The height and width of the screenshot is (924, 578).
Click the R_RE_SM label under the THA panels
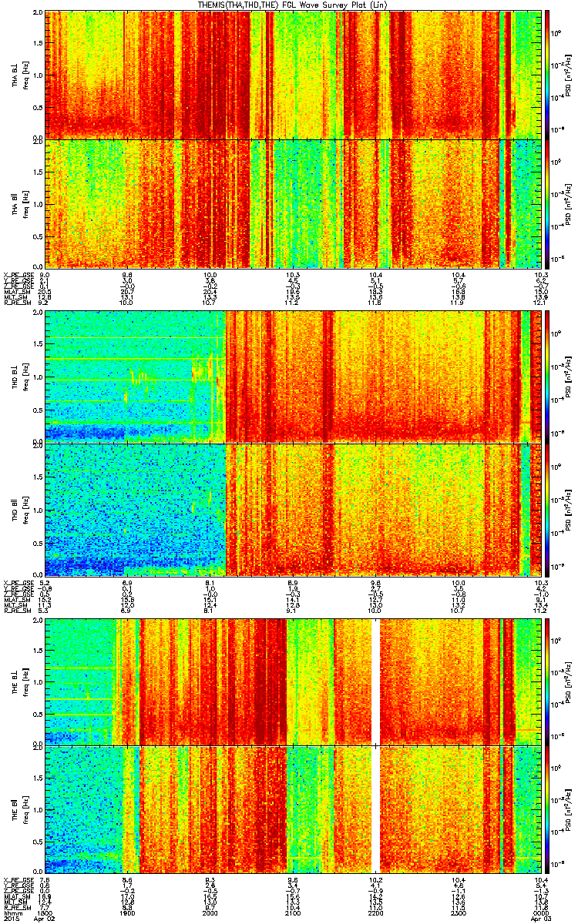click(x=17, y=303)
